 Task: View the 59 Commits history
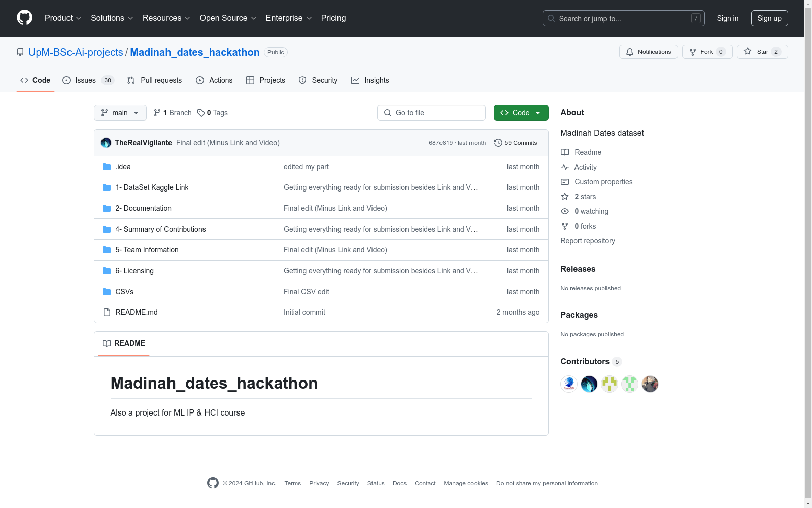click(516, 143)
